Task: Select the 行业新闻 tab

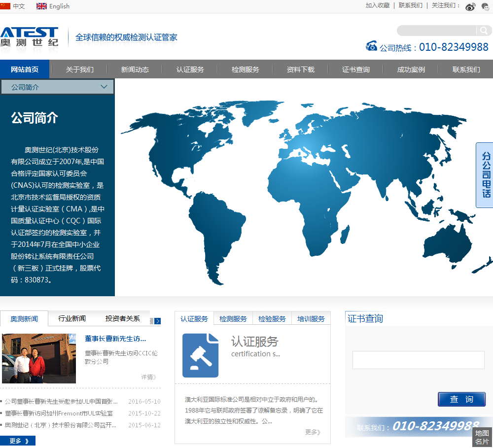Action: coord(72,318)
